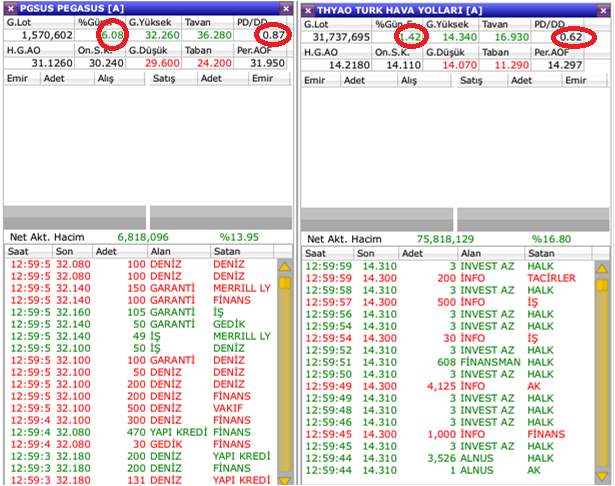Close THYAO window with right X button
Screen dimensions: 615x486
pos(603,11)
